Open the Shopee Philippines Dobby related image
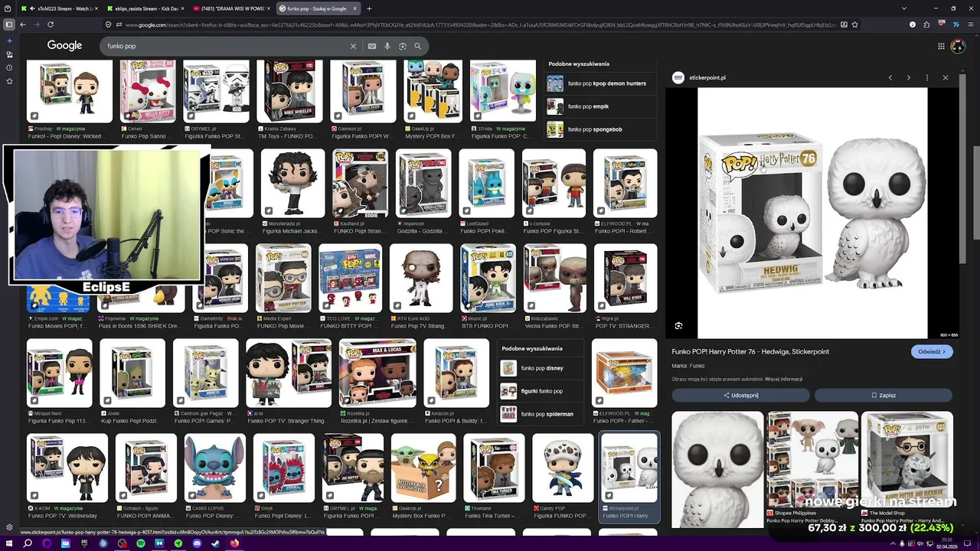The height and width of the screenshot is (551, 980). 812,461
